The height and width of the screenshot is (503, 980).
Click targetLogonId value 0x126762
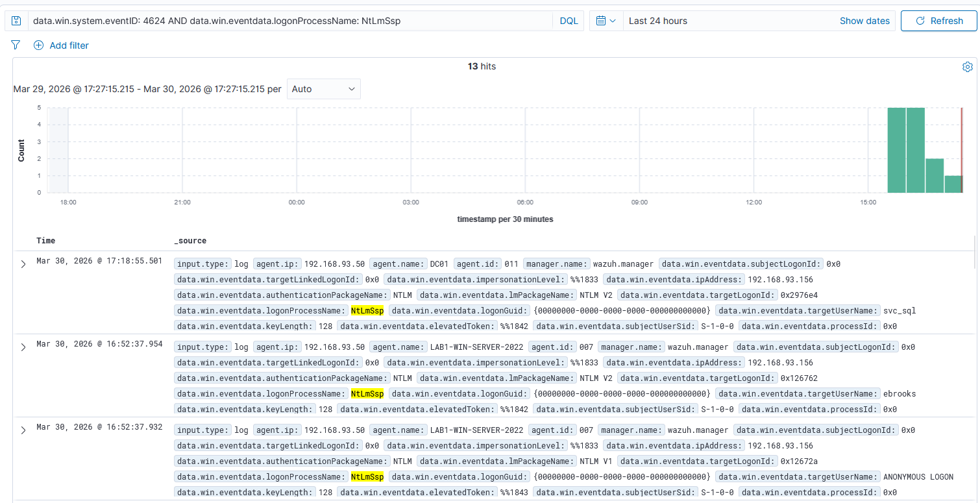799,378
